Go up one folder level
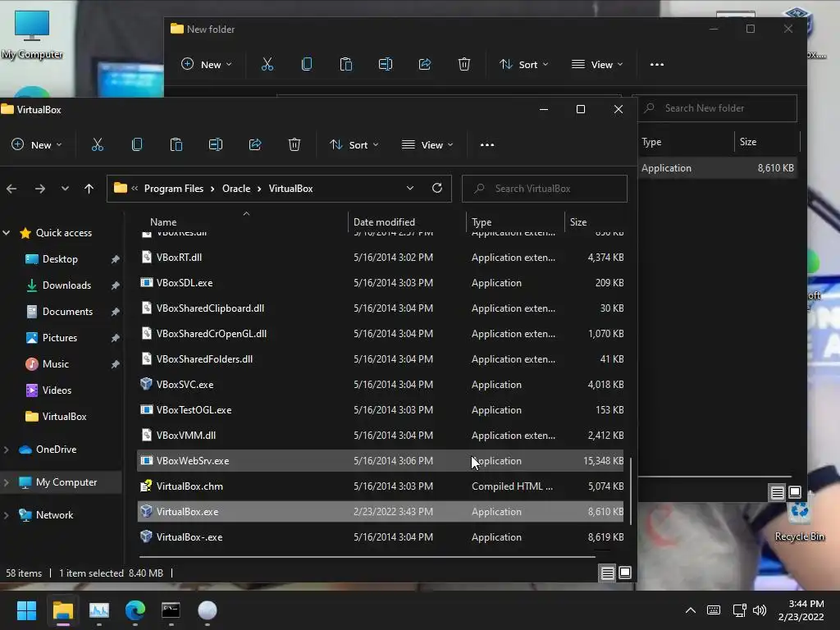The image size is (840, 630). pyautogui.click(x=89, y=189)
